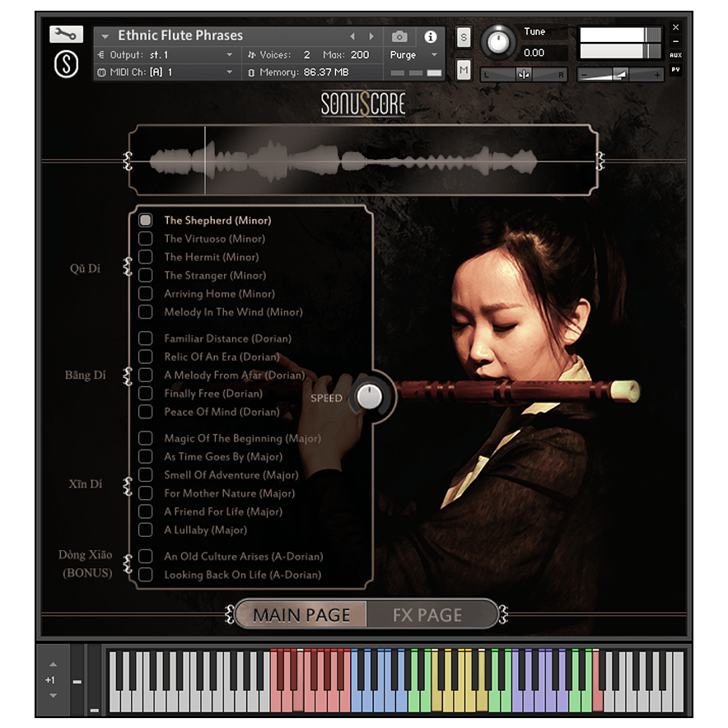The height and width of the screenshot is (728, 728).
Task: Select Relic Of An Era (Dorian) checkbox
Action: [145, 357]
